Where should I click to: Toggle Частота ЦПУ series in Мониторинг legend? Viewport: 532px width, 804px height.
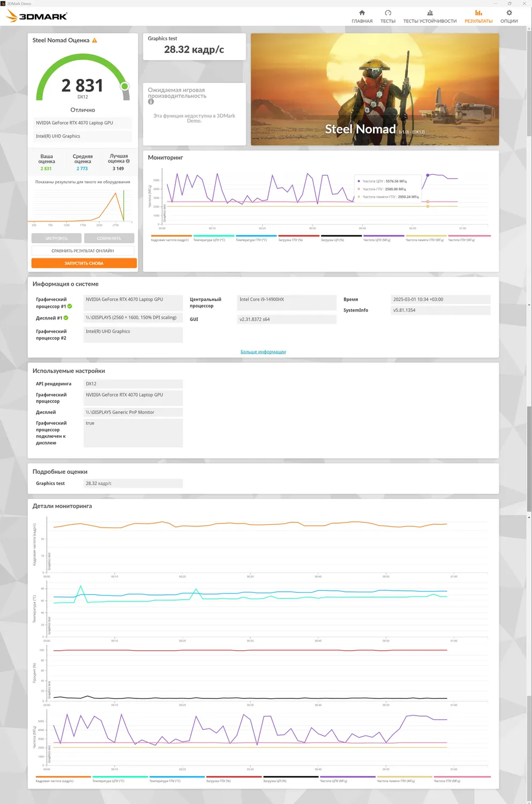[384, 237]
